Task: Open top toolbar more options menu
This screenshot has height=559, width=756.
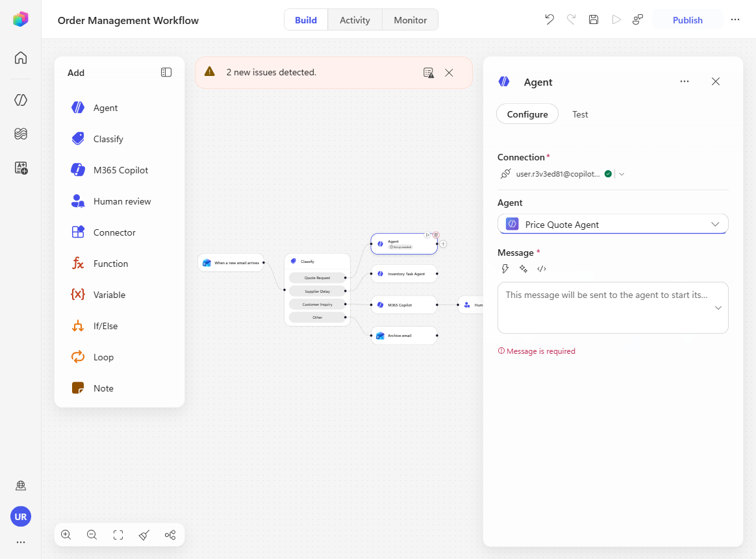Action: (x=735, y=19)
